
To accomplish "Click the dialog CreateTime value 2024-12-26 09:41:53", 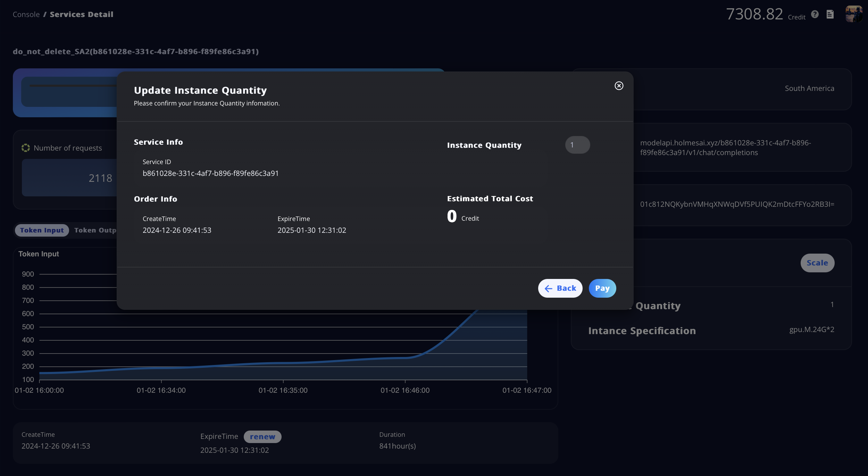I will click(x=177, y=230).
